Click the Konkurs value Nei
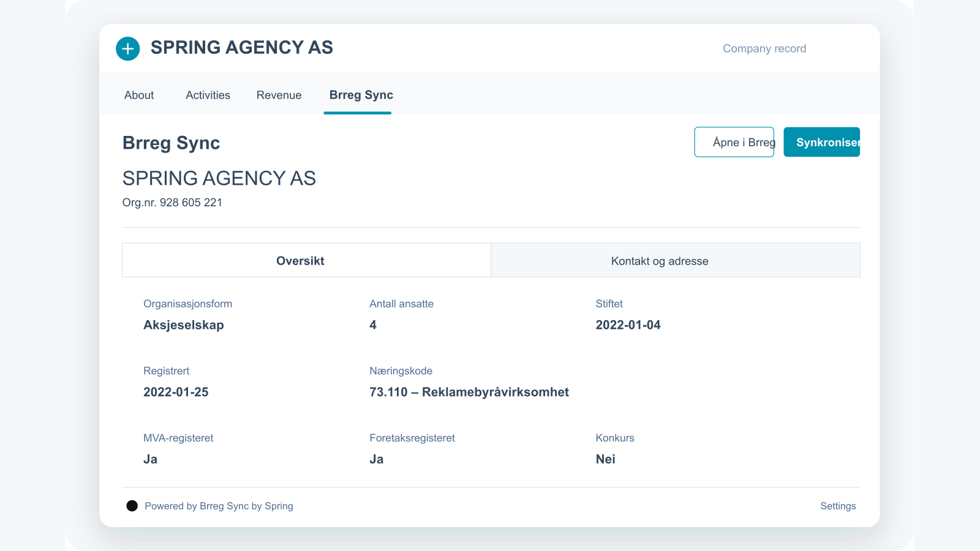 (606, 459)
